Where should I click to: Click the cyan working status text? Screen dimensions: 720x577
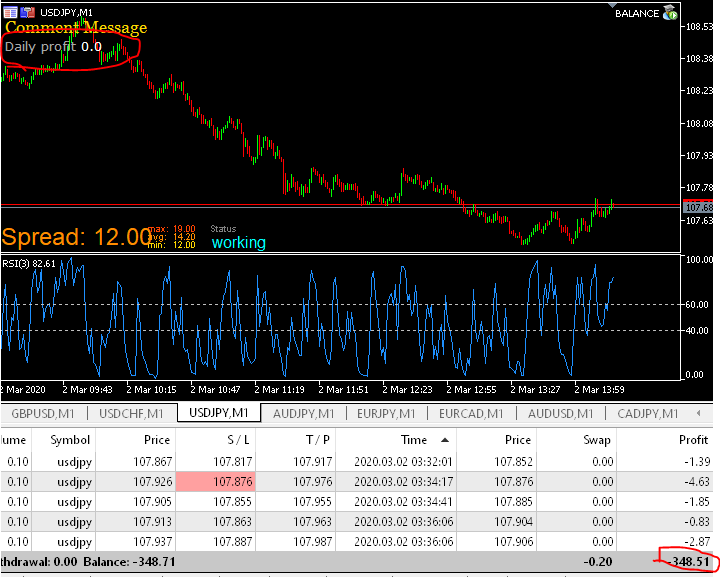pos(238,242)
